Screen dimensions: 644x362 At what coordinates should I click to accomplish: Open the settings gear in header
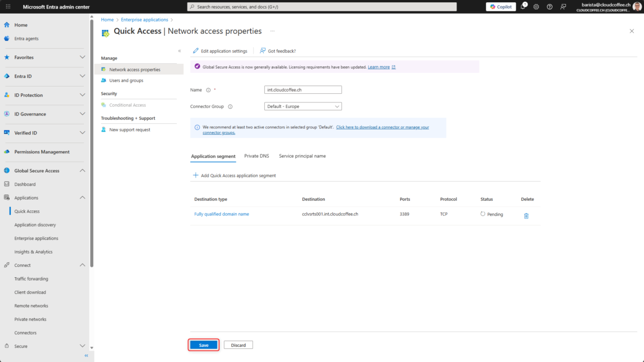click(536, 7)
